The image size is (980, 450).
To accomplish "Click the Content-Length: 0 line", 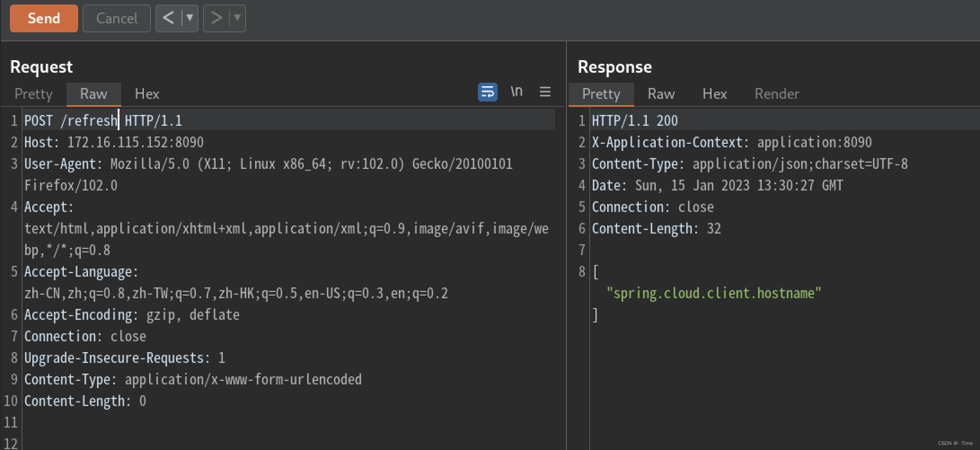I will [x=85, y=401].
